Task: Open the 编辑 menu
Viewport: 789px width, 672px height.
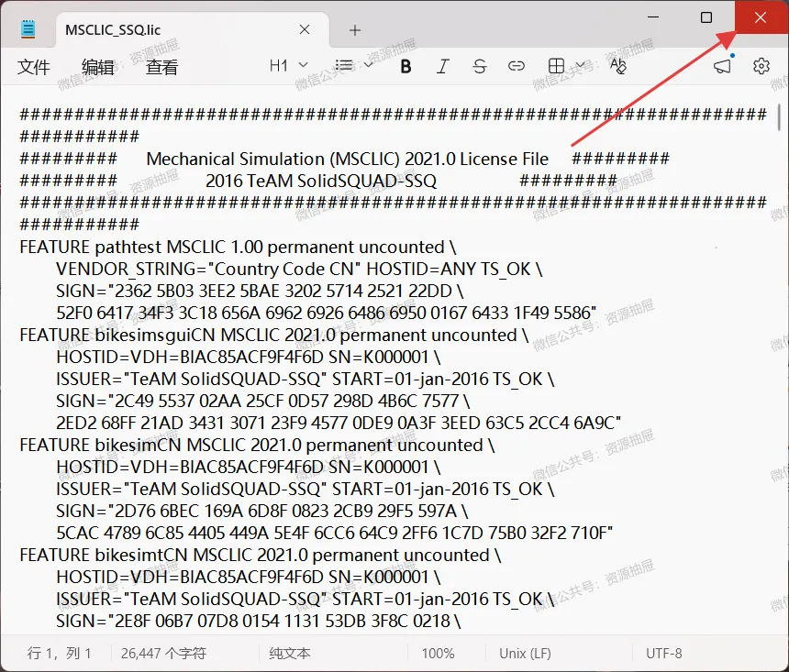Action: [97, 66]
